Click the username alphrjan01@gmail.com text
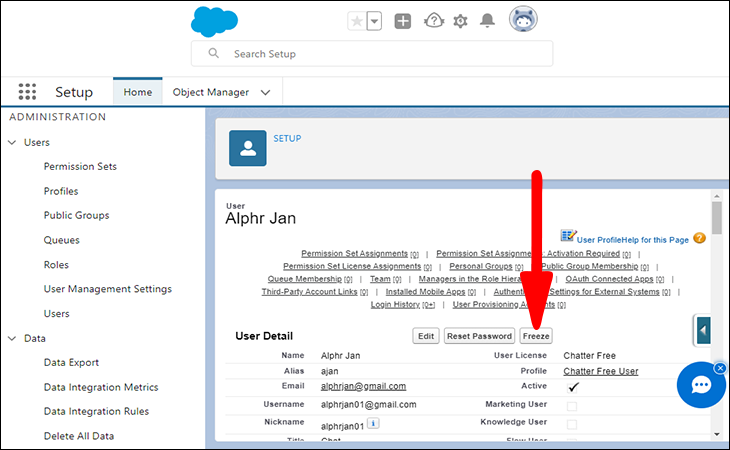This screenshot has height=450, width=730. 368,405
